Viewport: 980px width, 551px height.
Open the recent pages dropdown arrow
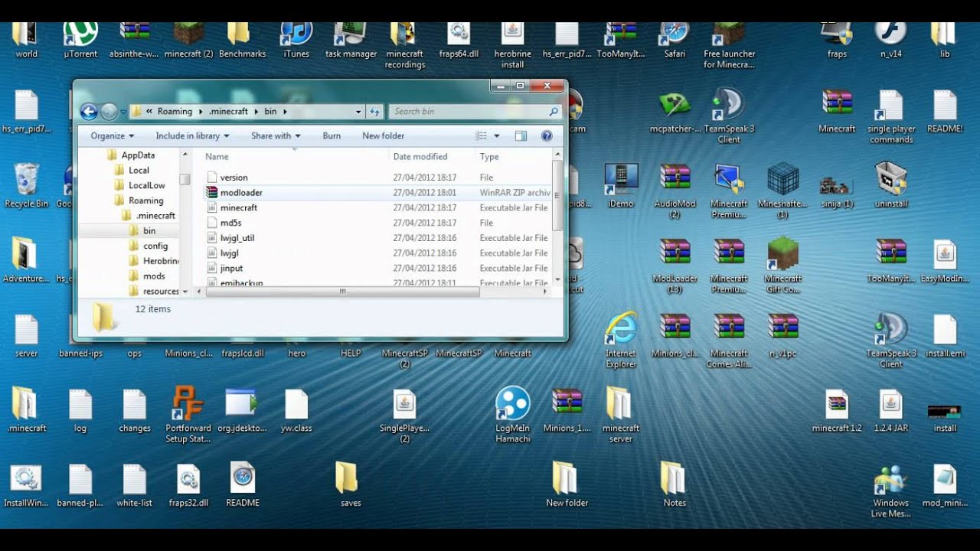pyautogui.click(x=122, y=112)
